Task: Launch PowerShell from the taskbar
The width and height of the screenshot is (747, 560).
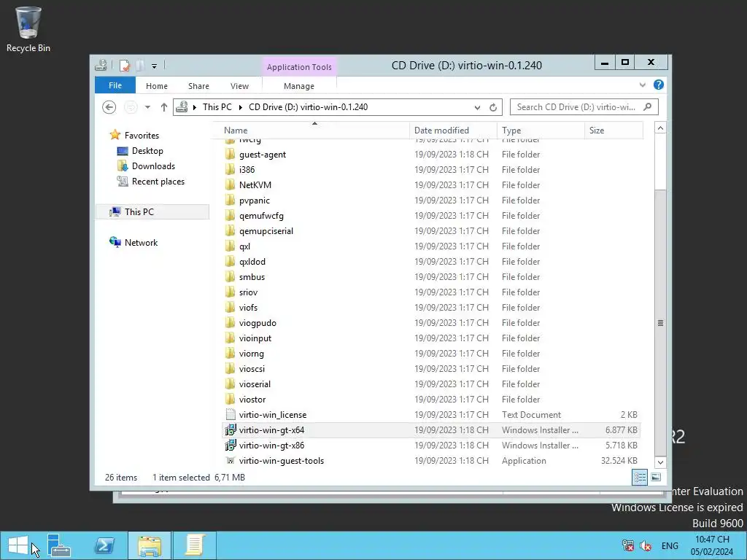Action: pyautogui.click(x=104, y=545)
